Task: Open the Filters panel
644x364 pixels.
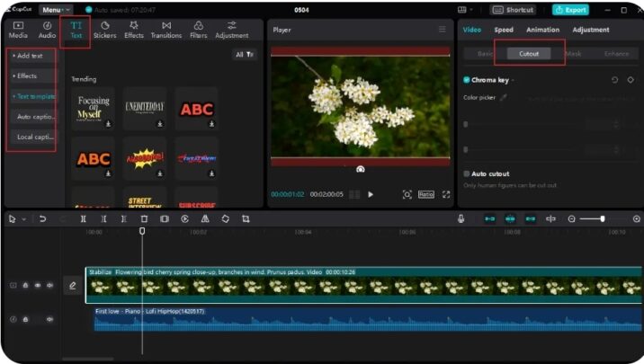Action: pos(198,30)
